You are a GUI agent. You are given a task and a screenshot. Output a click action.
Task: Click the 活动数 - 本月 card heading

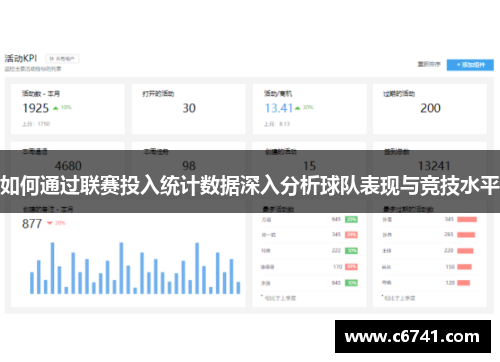[x=41, y=94]
